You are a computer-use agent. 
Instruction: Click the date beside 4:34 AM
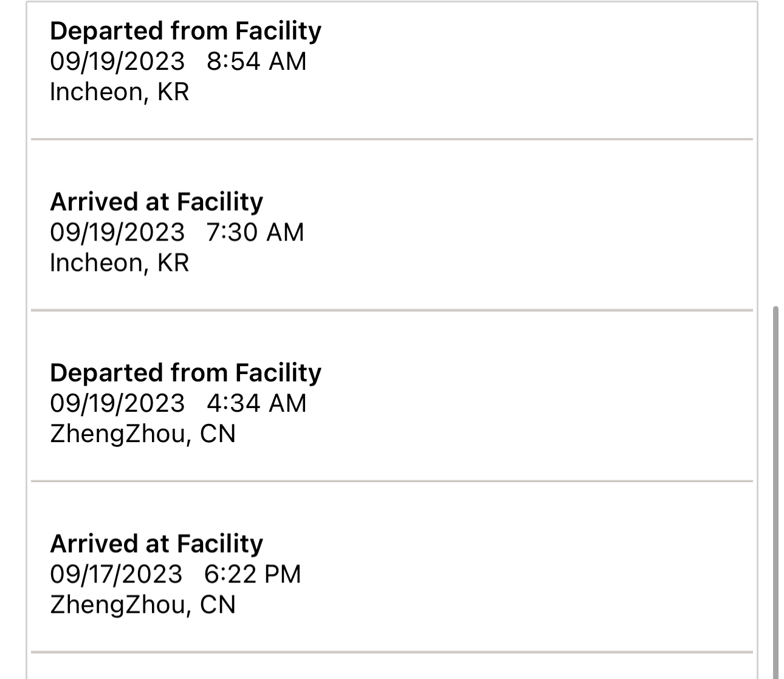tap(117, 403)
